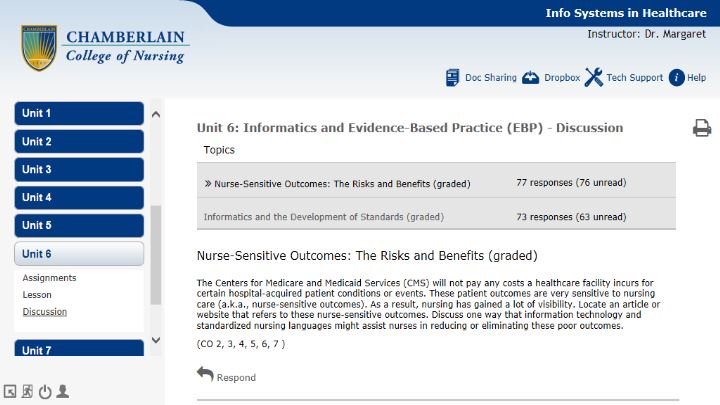Expand the Unit 7 section
This screenshot has height=405, width=720.
coord(79,348)
